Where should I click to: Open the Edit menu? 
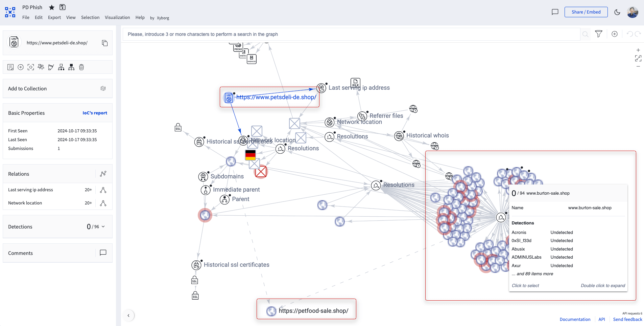[39, 17]
